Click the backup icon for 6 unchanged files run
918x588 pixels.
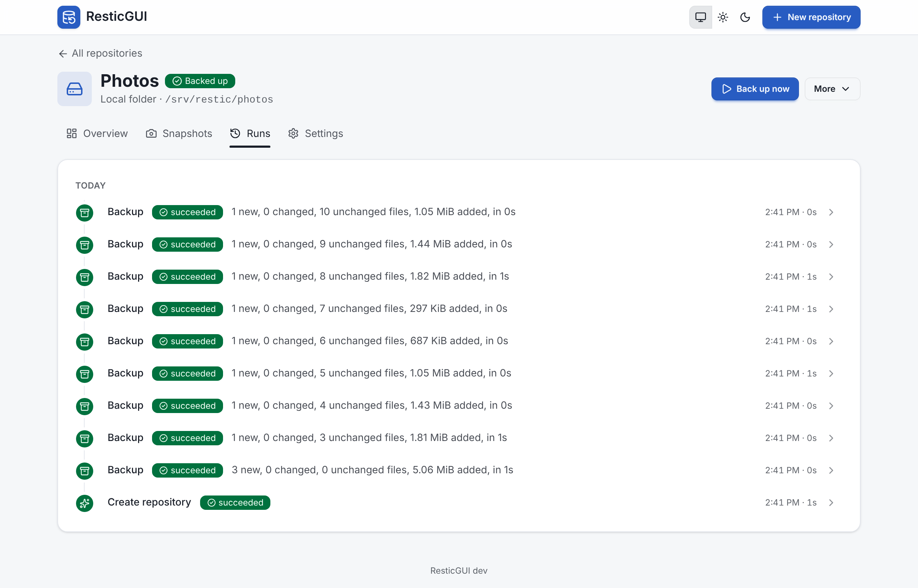coord(84,342)
